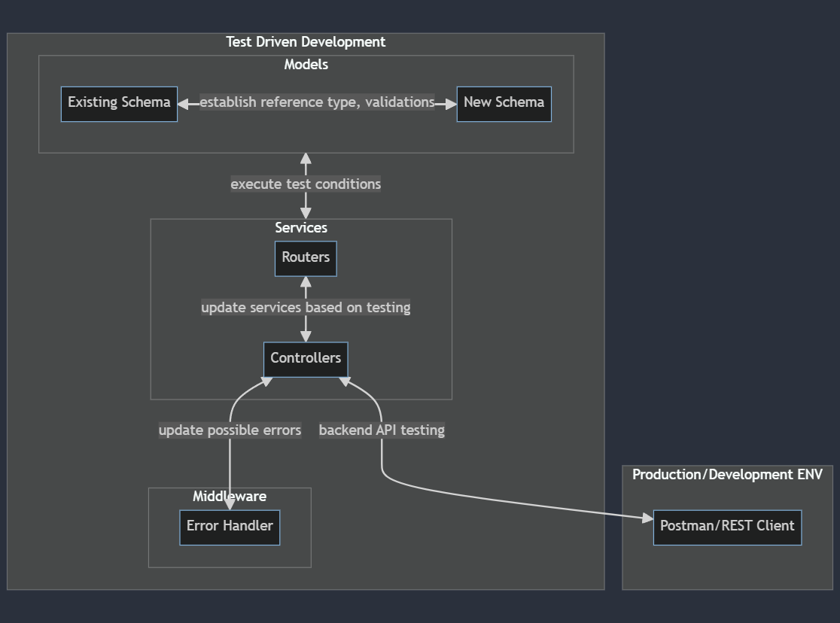Image resolution: width=840 pixels, height=623 pixels.
Task: Select the 'update possible errors' label
Action: pyautogui.click(x=230, y=430)
